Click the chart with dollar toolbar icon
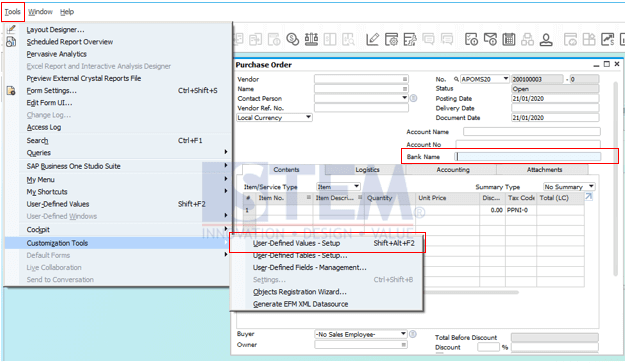627x364 pixels. coord(607,39)
